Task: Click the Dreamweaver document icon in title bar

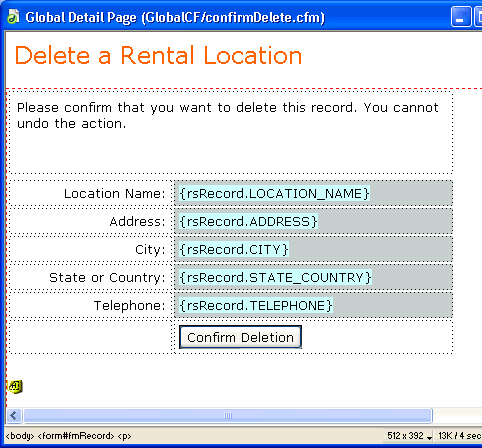Action: [x=13, y=17]
